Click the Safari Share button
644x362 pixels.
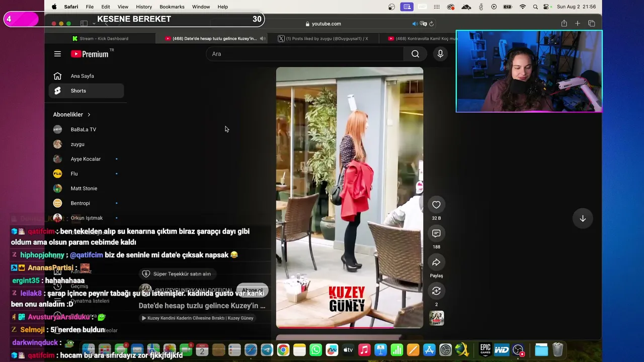coord(564,24)
